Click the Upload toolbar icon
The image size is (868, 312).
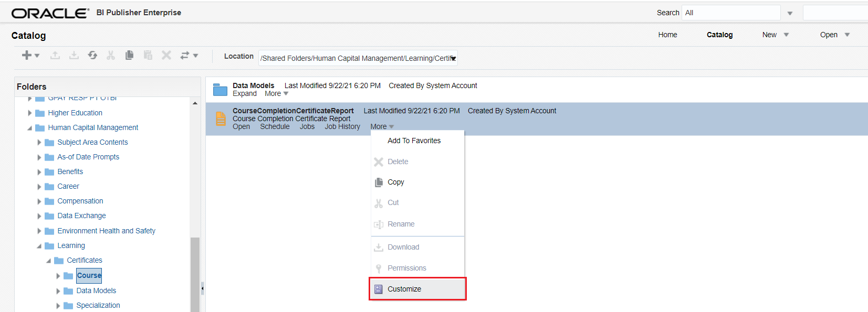coord(55,55)
